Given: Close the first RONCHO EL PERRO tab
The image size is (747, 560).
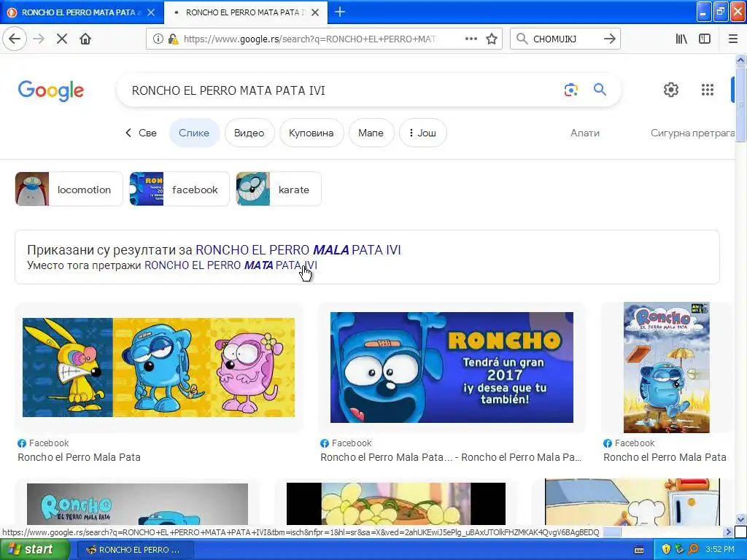Looking at the screenshot, I should tap(151, 12).
